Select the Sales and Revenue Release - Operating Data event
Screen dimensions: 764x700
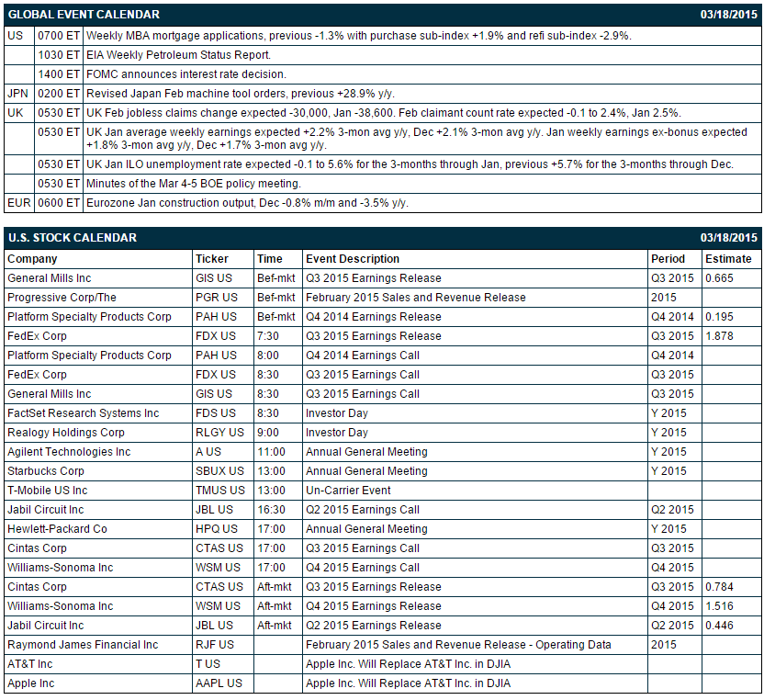[x=458, y=645]
